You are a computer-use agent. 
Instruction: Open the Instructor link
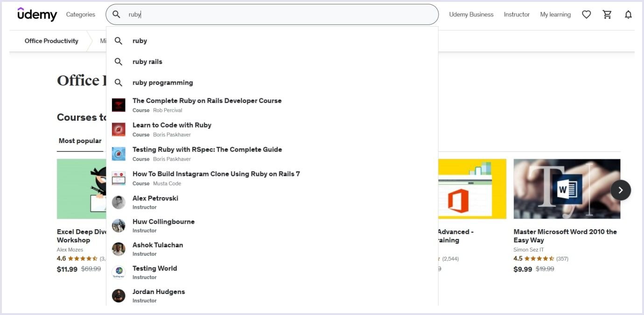click(x=517, y=14)
